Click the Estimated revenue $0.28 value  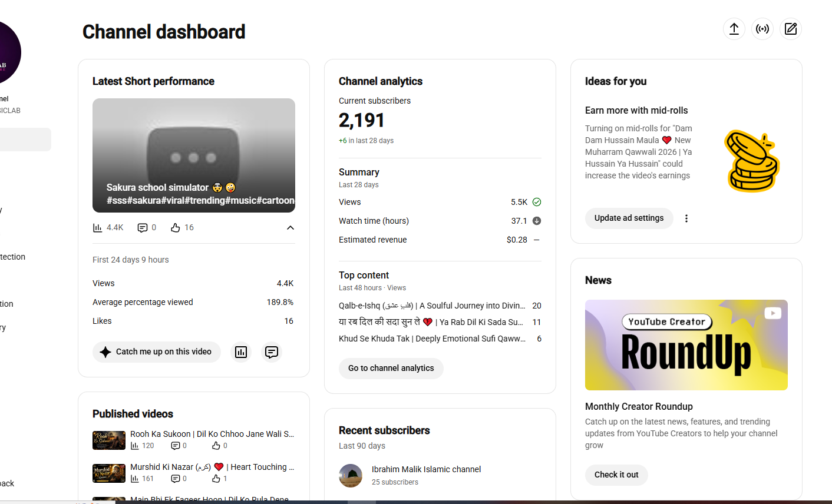517,240
